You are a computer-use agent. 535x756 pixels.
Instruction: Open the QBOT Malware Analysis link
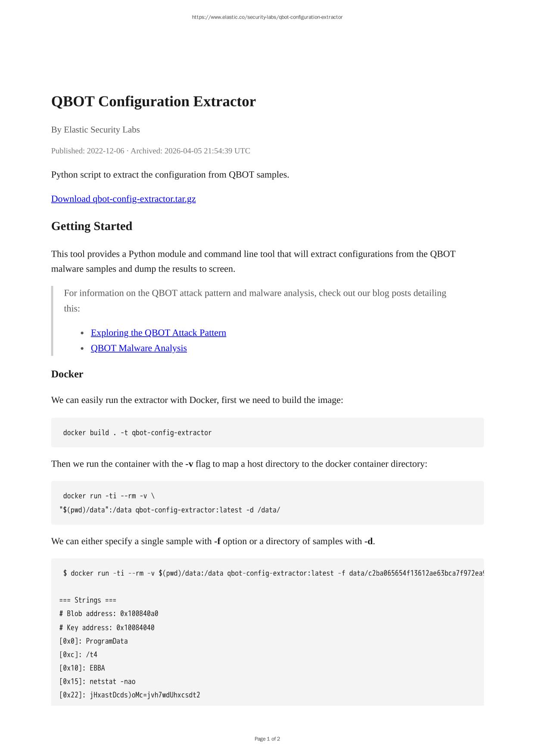click(x=139, y=348)
